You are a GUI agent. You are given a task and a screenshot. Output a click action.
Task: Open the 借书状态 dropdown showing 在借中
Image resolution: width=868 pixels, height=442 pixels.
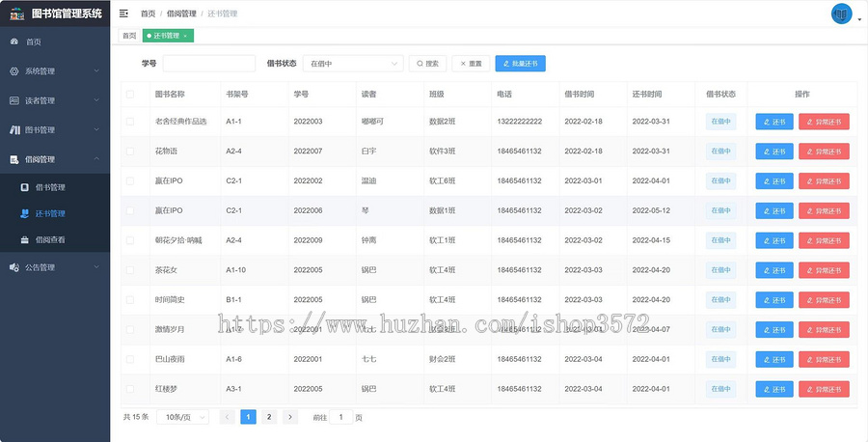[x=353, y=64]
